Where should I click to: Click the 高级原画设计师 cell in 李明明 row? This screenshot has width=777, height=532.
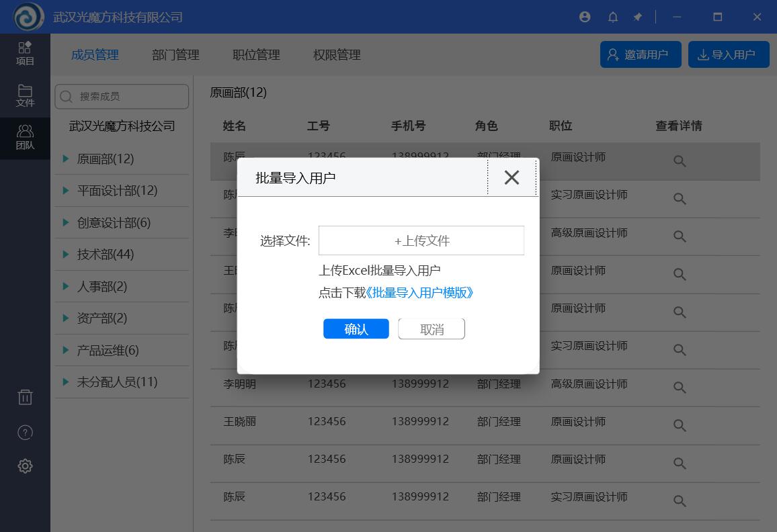589,384
